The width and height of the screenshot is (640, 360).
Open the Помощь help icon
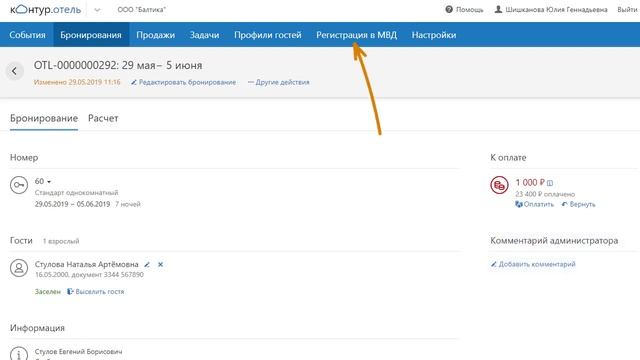[449, 9]
